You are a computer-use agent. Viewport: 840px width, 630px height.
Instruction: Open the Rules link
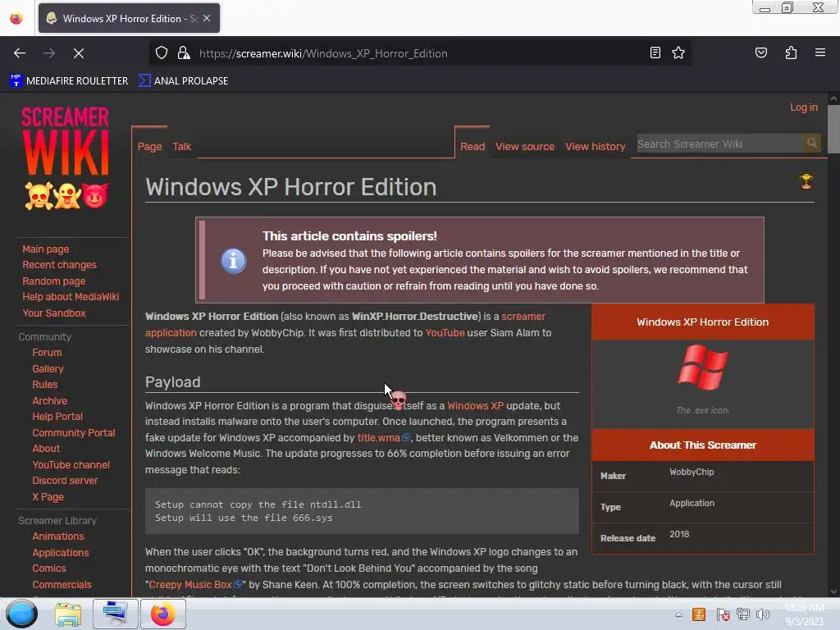(x=45, y=385)
